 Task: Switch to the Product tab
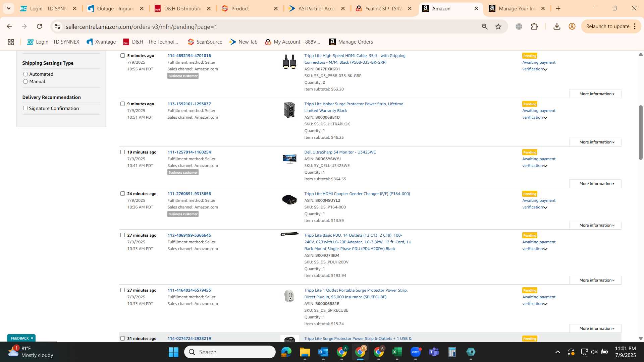(250, 8)
